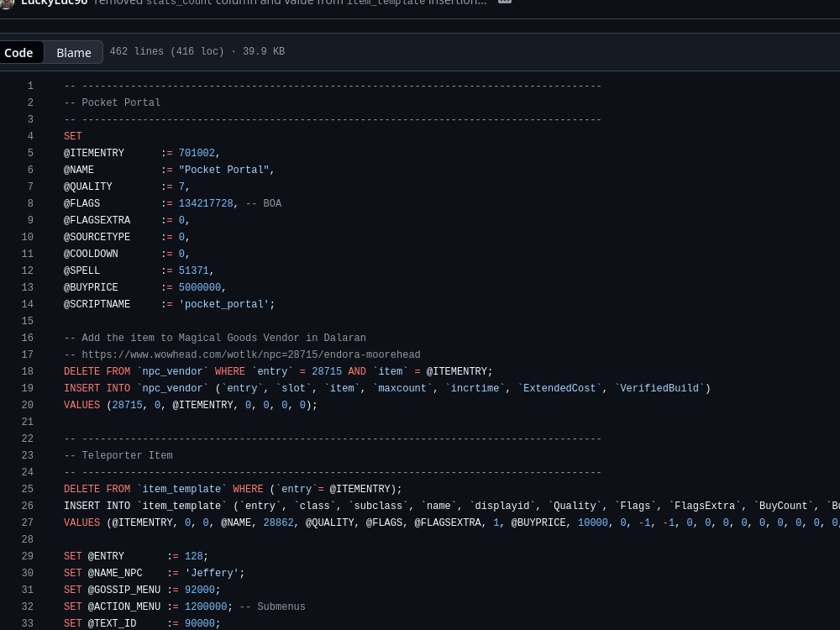Click the "Pocket Portal" string value
Screen dimensions: 840x630
point(224,170)
